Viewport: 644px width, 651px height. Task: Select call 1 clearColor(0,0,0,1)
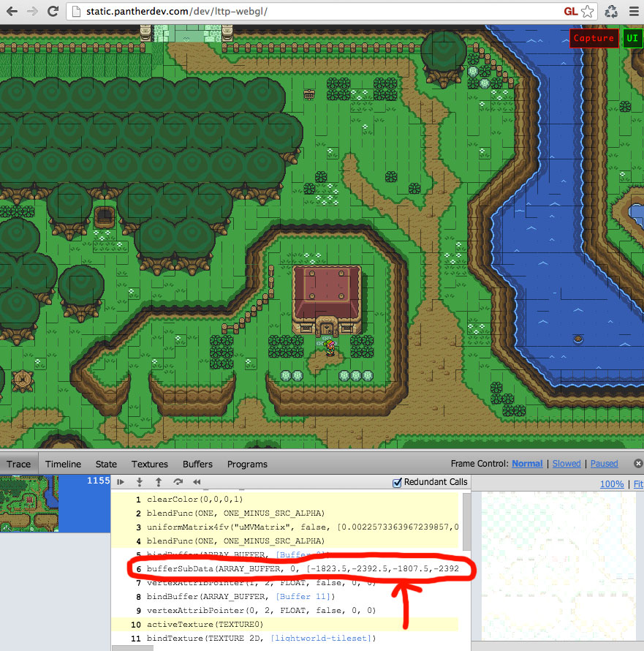tap(287, 500)
